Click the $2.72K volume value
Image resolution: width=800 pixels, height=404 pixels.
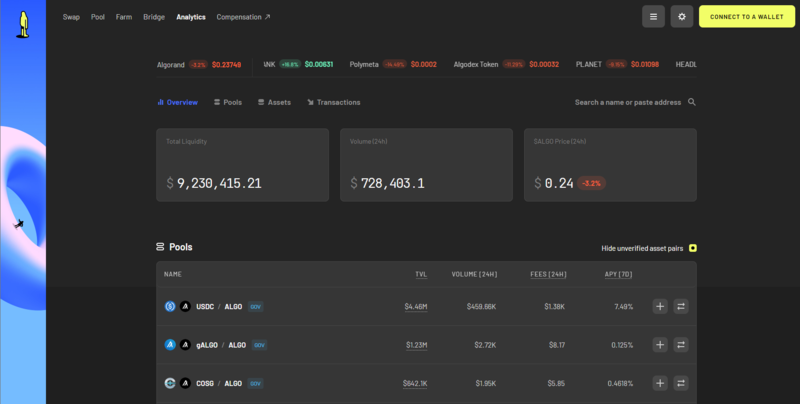pyautogui.click(x=485, y=345)
